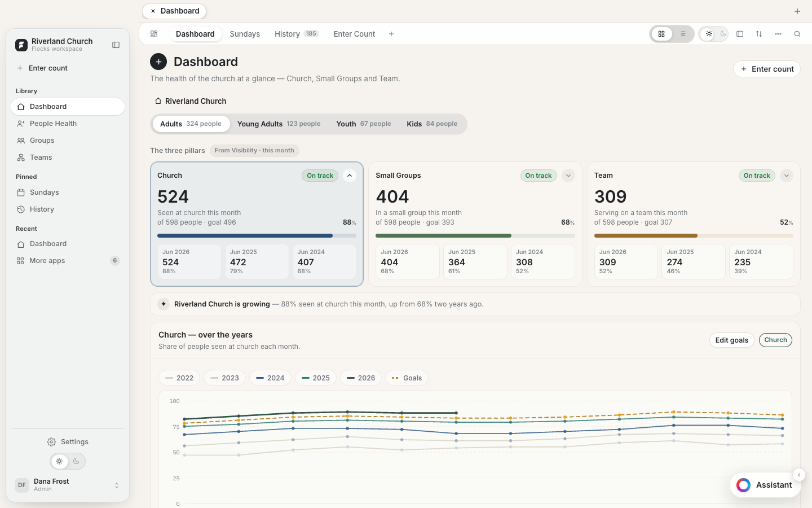Image resolution: width=812 pixels, height=508 pixels.
Task: Open the three-dot more options icon
Action: (x=778, y=34)
